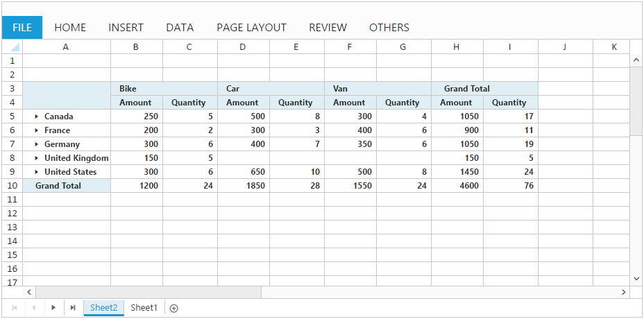Screen dimensions: 644x319
Task: Click the next sheet navigation arrow
Action: [53, 308]
